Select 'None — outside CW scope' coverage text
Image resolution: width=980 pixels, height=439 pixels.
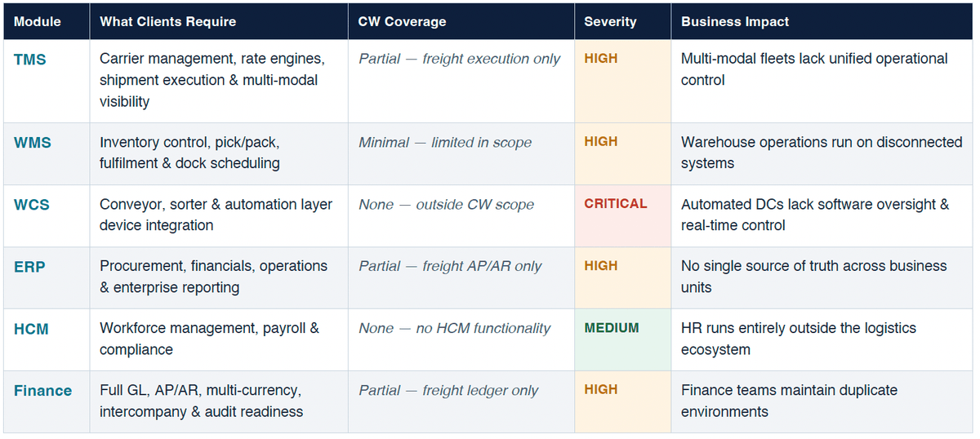tap(446, 205)
